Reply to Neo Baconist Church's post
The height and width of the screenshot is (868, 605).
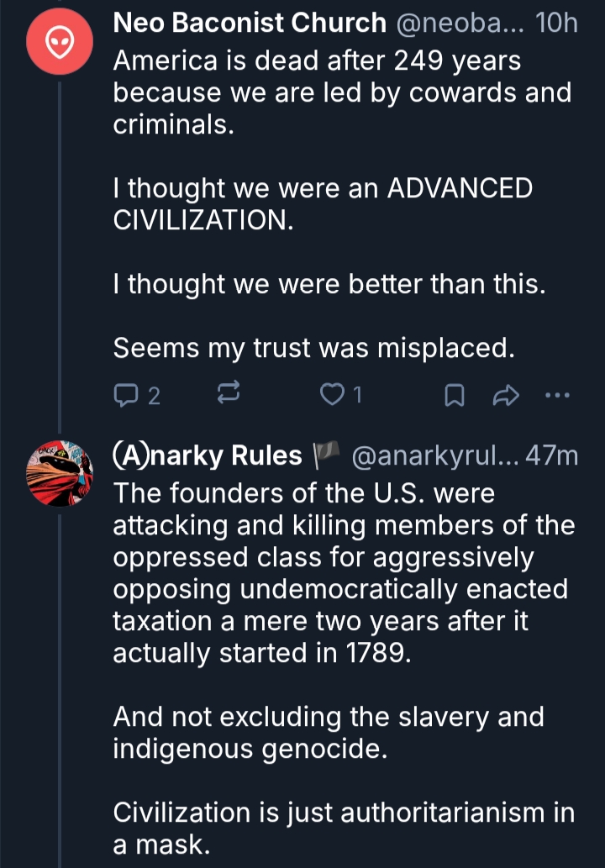click(126, 395)
